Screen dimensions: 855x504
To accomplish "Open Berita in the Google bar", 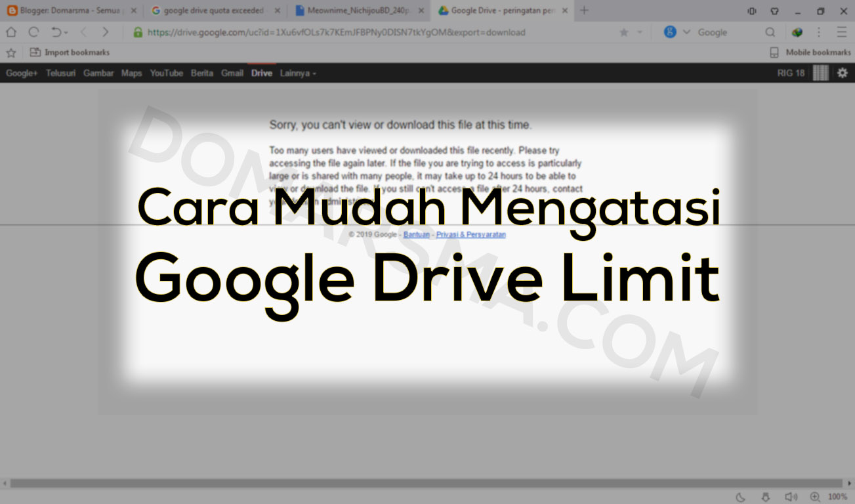I will click(x=202, y=73).
